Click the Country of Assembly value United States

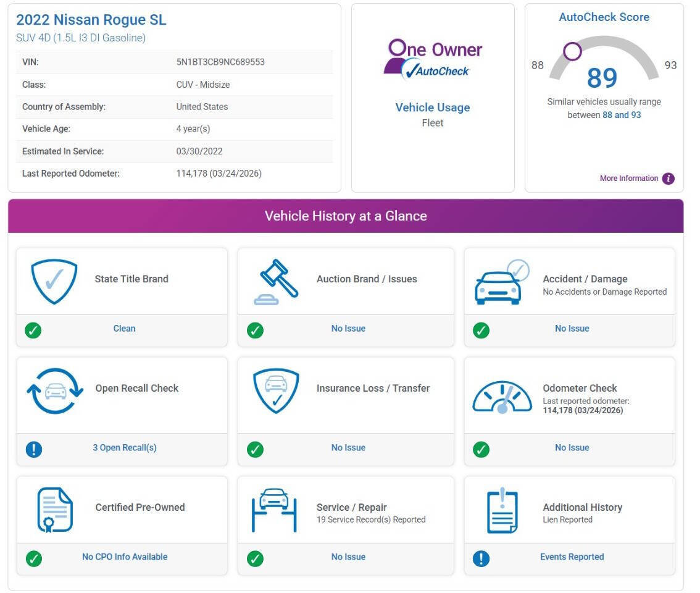202,107
